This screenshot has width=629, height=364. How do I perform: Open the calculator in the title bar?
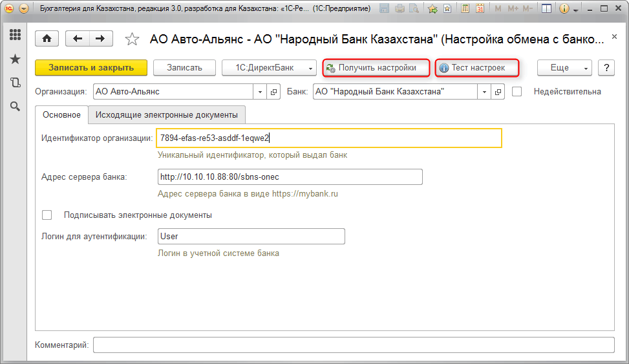click(x=464, y=9)
